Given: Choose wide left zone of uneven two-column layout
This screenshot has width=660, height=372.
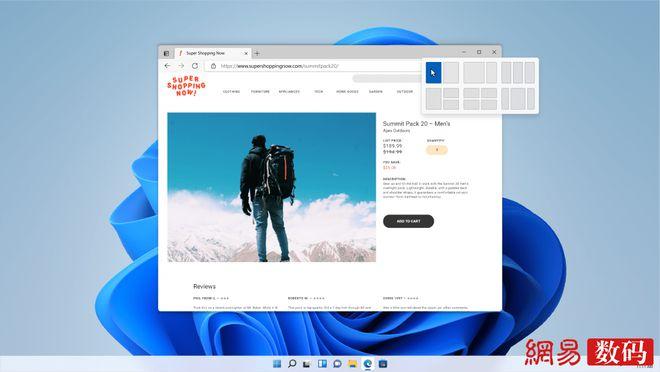Looking at the screenshot, I should point(474,73).
